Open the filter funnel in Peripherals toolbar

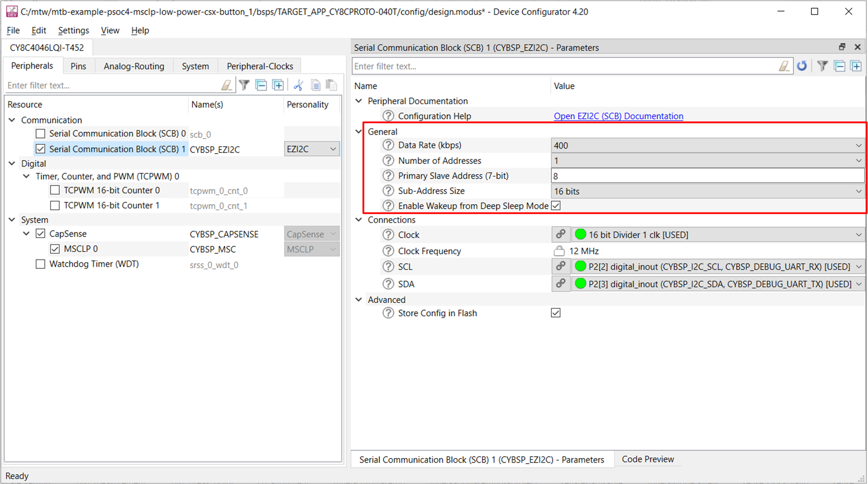(x=244, y=85)
